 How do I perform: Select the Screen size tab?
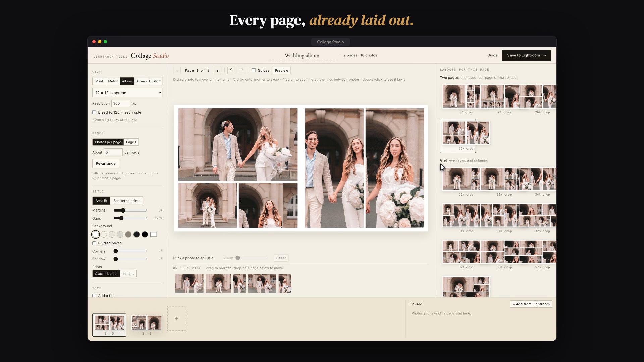[x=141, y=81]
